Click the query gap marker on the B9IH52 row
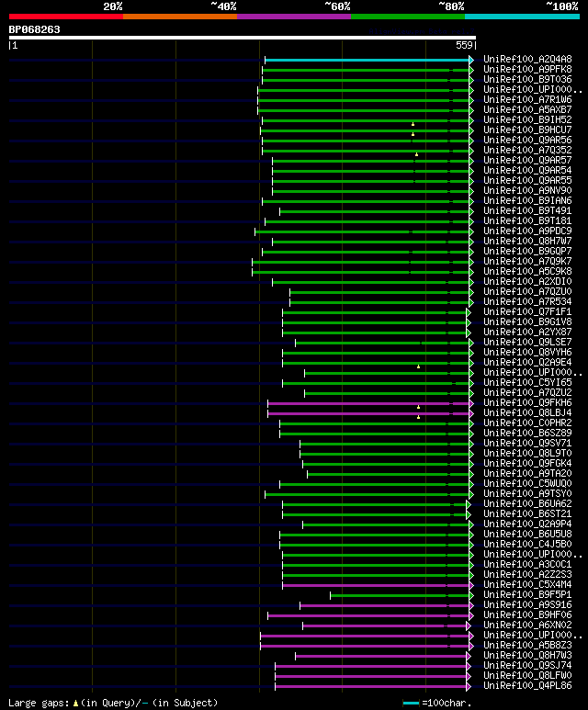 point(413,124)
